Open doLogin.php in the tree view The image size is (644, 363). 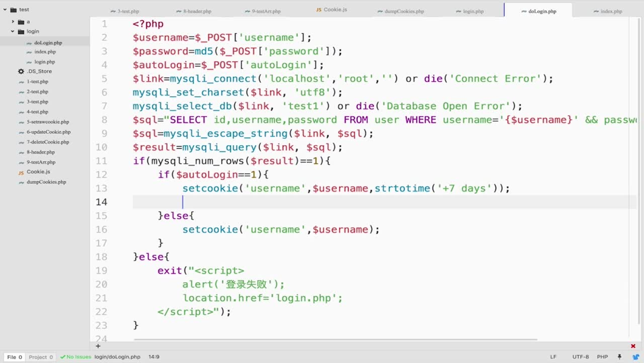[48, 43]
